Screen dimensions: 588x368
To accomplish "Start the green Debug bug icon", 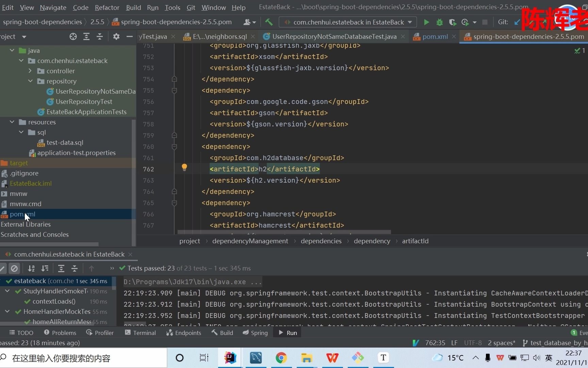I will (439, 22).
